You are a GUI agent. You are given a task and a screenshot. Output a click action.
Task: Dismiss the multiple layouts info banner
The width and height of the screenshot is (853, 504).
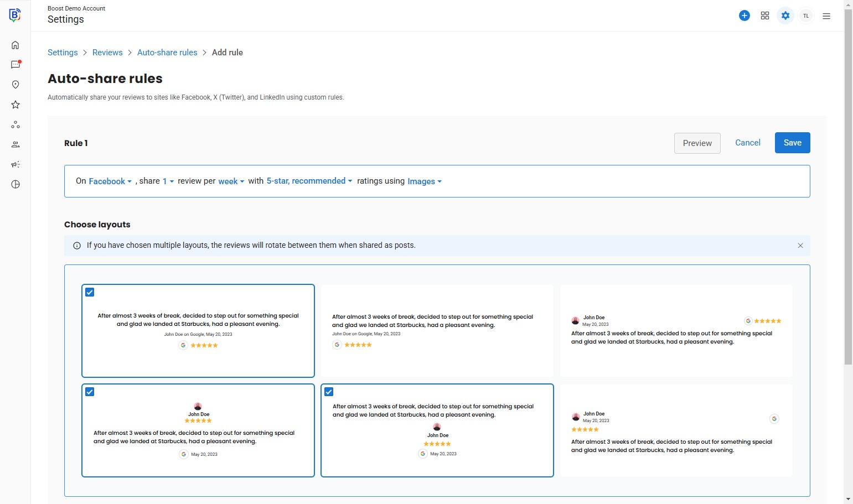(800, 246)
